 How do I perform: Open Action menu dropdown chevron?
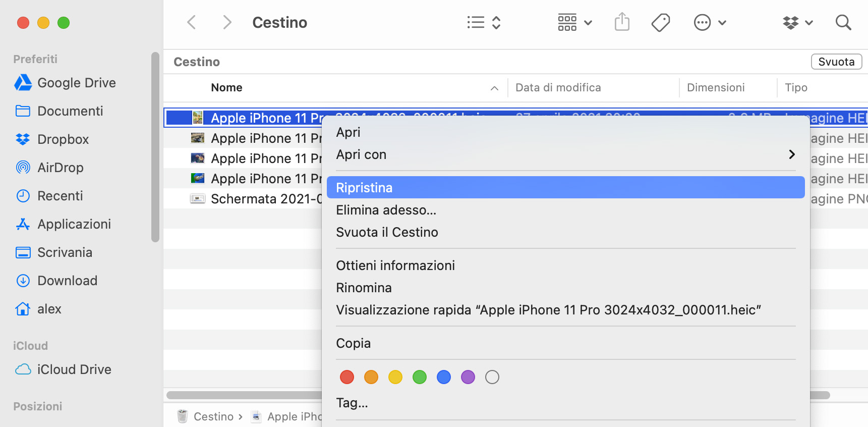722,23
